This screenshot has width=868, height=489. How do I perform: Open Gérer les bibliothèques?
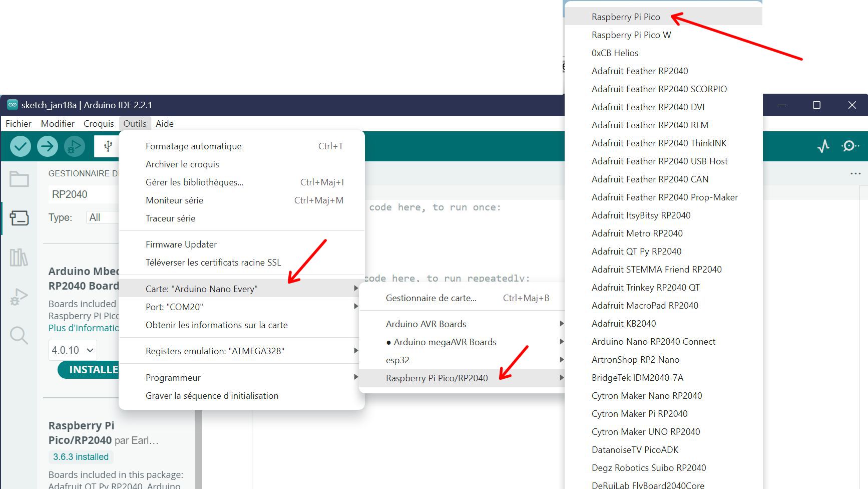click(242, 182)
